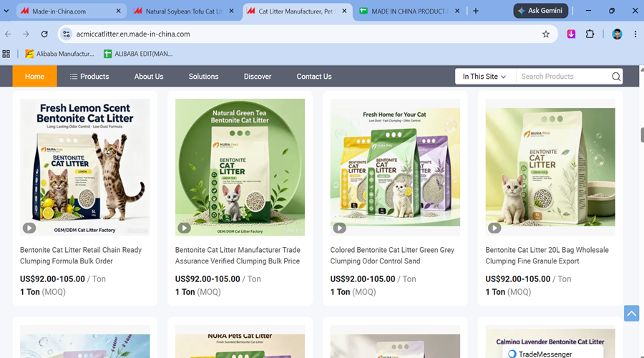644x358 pixels.
Task: View site information icon in address bar
Action: pyautogui.click(x=67, y=34)
